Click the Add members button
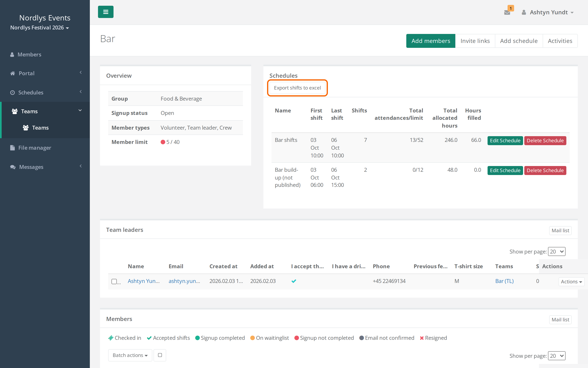The height and width of the screenshot is (368, 588). pos(431,41)
